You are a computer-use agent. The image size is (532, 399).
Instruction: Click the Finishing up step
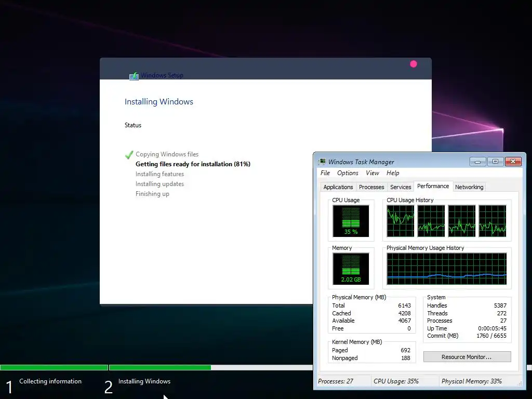152,194
